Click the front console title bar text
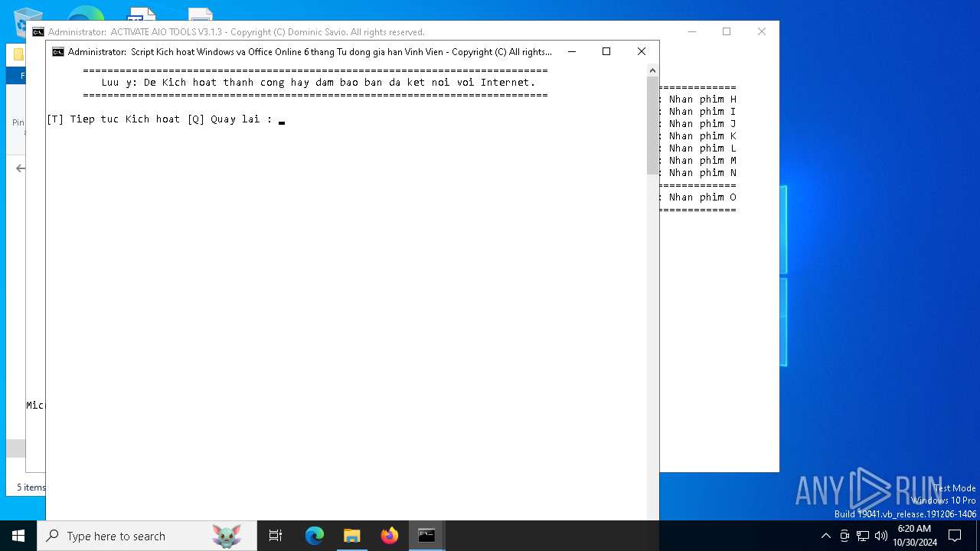 (x=310, y=52)
